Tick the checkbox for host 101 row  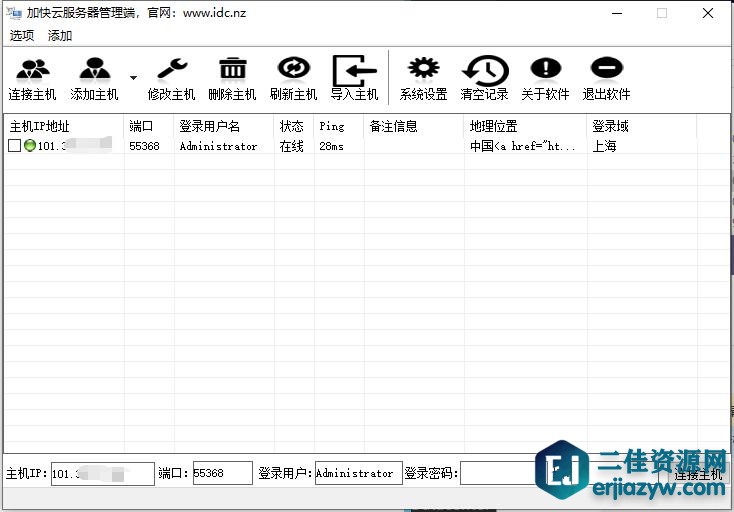[x=15, y=146]
